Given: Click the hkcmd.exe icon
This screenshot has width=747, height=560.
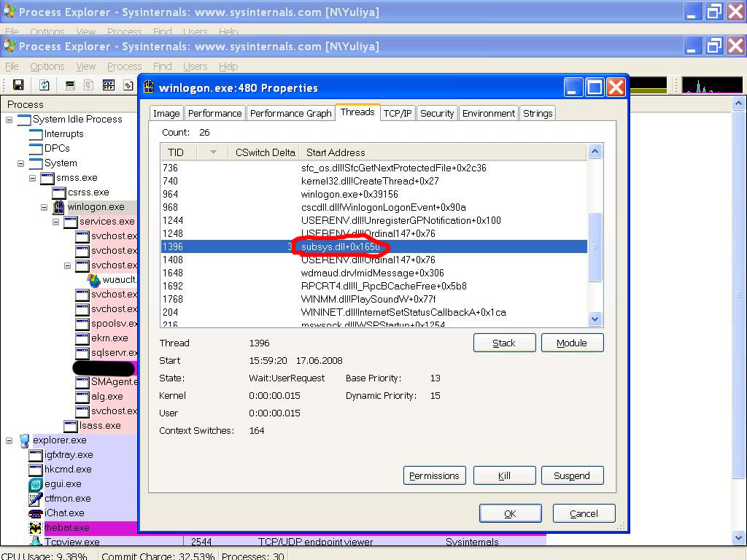Looking at the screenshot, I should pyautogui.click(x=35, y=470).
